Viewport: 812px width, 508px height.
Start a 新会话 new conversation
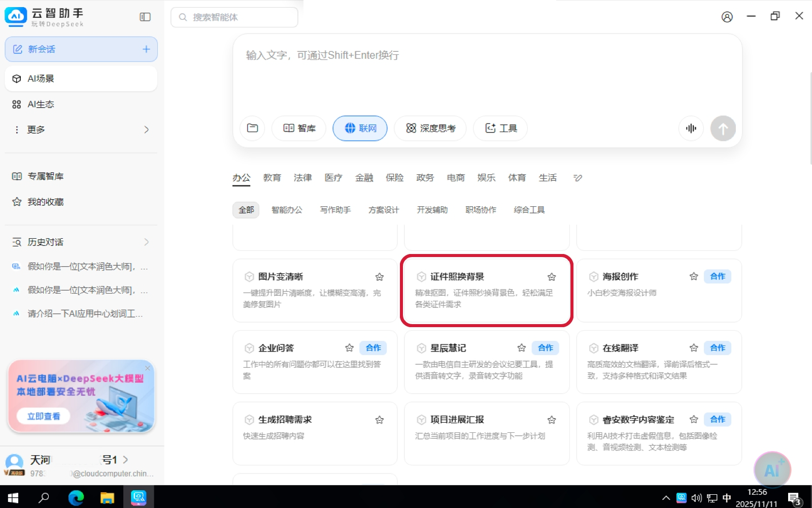point(81,49)
